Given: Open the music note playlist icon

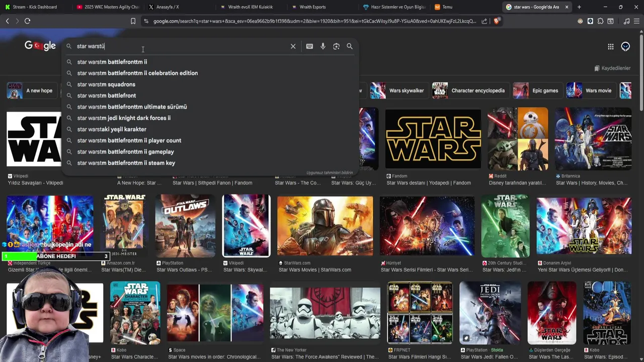Looking at the screenshot, I should 626,21.
